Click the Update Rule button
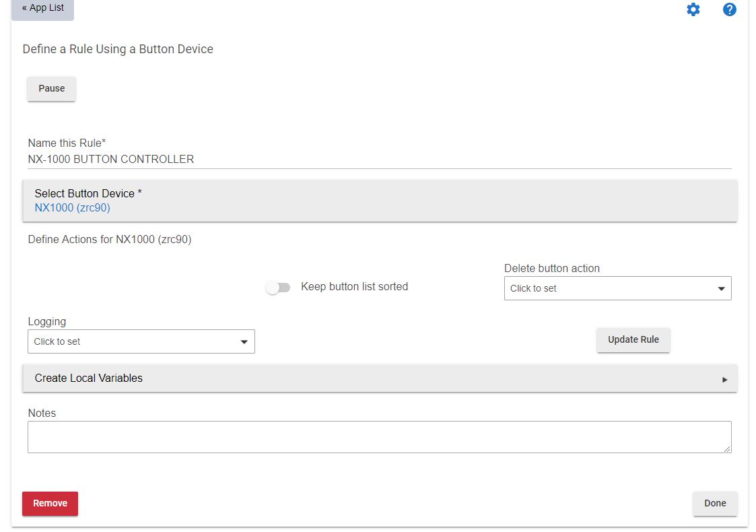This screenshot has width=756, height=532. click(x=633, y=340)
